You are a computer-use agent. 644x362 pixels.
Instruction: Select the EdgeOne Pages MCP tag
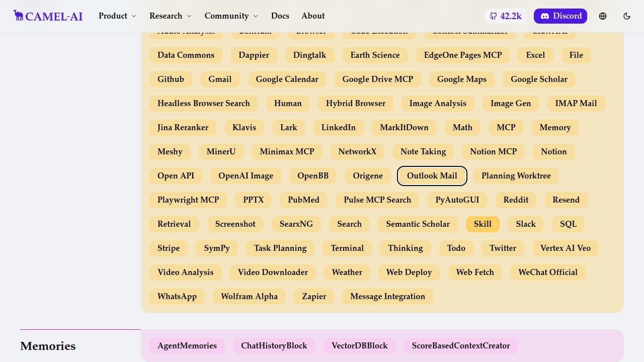[463, 55]
